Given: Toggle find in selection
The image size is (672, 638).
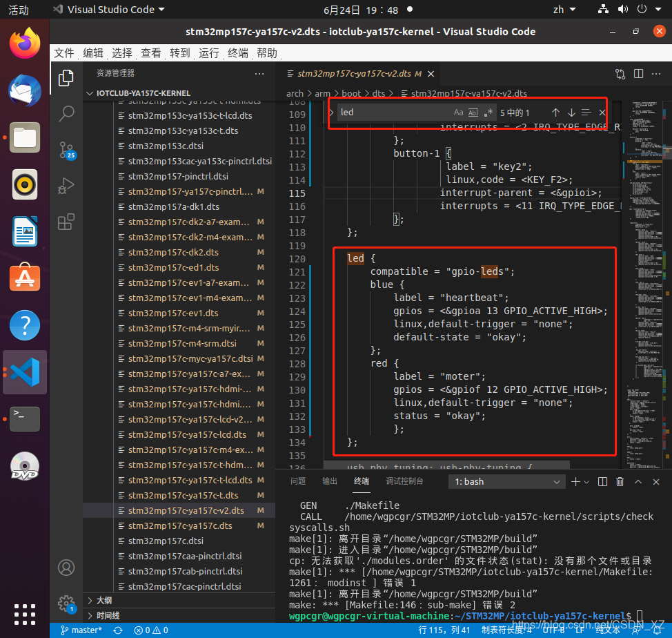Looking at the screenshot, I should point(586,113).
